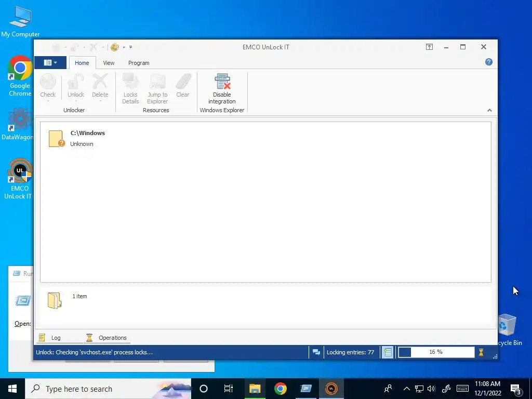Screen dimensions: 532x399
Task: Open the View ribbon tab
Action: coord(109,63)
